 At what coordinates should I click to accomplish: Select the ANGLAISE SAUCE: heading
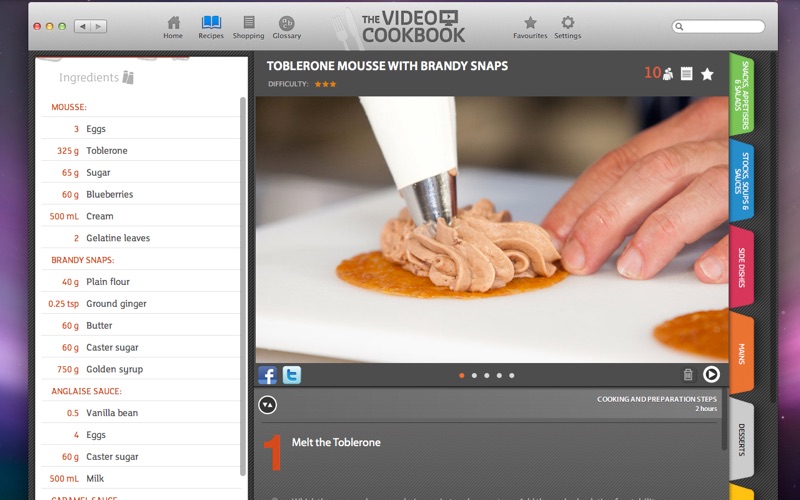click(86, 391)
